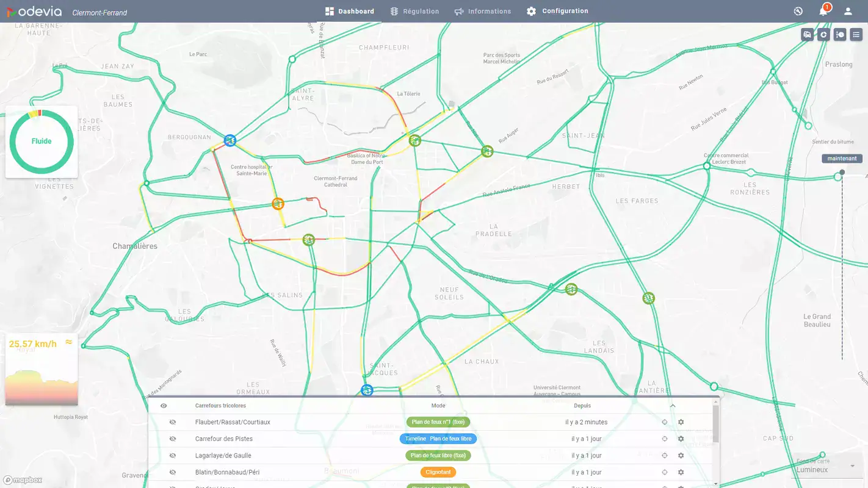Click the globe icon in the top bar
Screen dimensions: 868x488
click(798, 11)
